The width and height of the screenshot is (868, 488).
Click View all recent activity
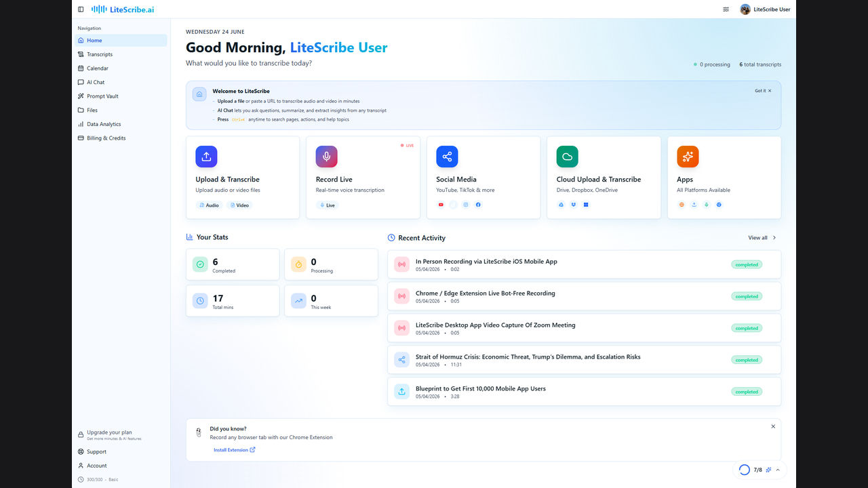[762, 238]
